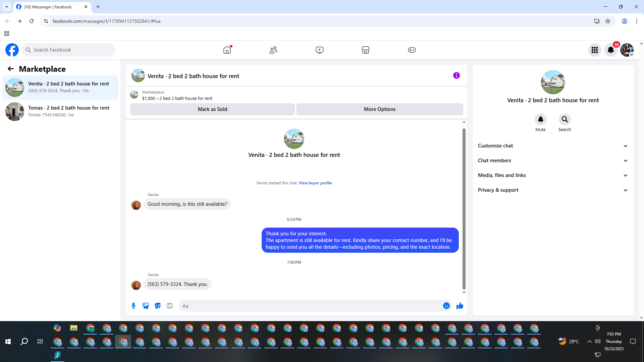The height and width of the screenshot is (362, 644).
Task: Send a thumbs-up like
Action: [460, 306]
